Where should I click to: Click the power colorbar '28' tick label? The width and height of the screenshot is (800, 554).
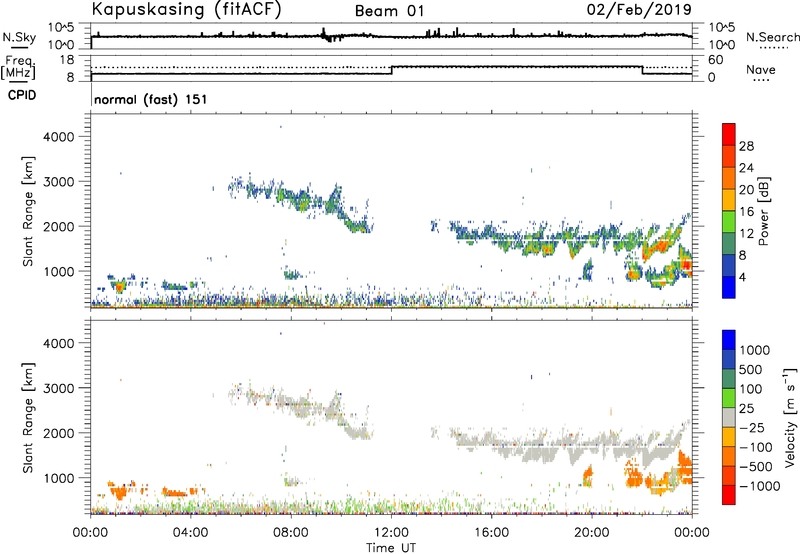(746, 146)
